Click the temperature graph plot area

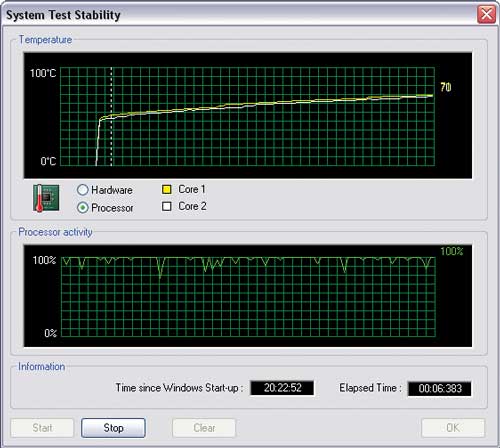[247, 116]
